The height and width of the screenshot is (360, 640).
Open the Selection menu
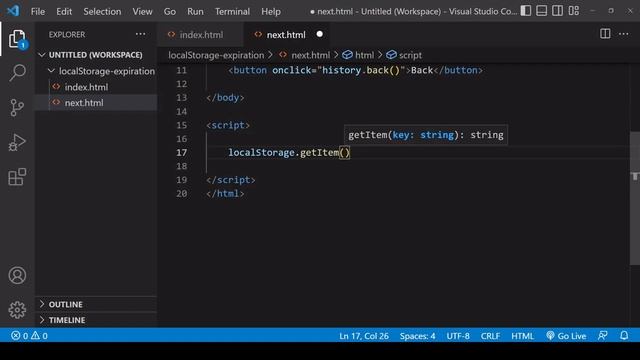(102, 11)
